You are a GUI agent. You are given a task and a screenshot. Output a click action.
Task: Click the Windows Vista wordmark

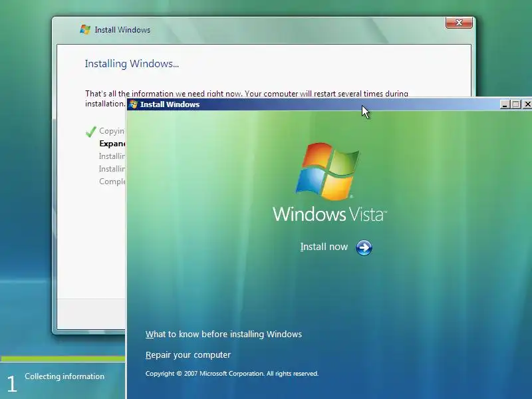coord(329,214)
